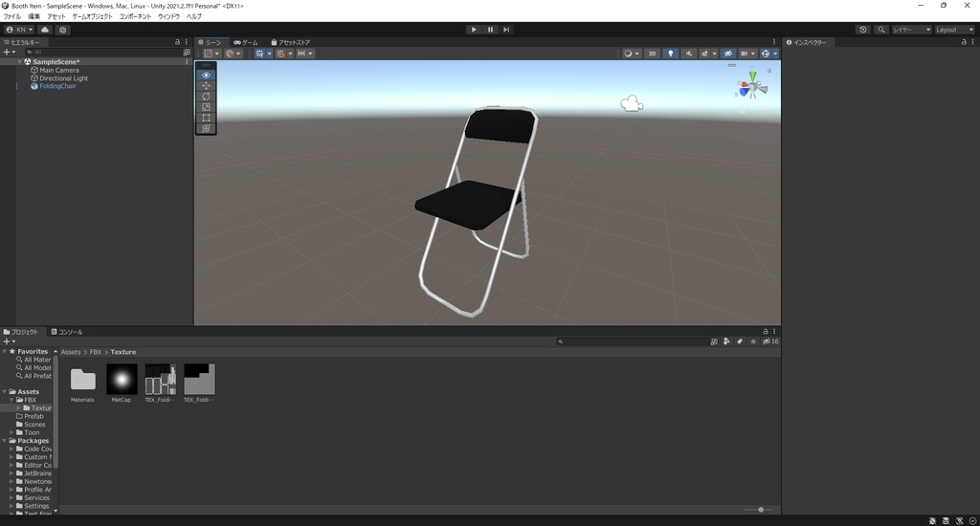
Task: Click Project search-by-label tag icon
Action: 740,341
